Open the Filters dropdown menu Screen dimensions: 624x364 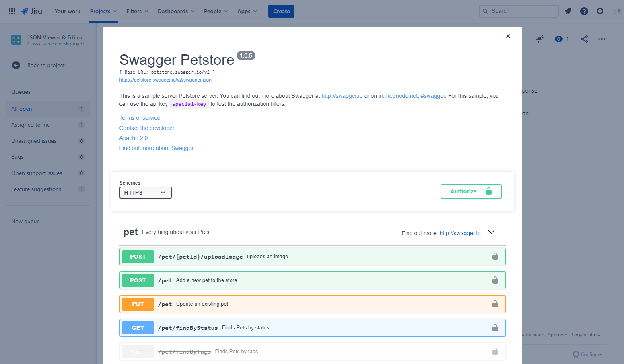click(x=137, y=11)
